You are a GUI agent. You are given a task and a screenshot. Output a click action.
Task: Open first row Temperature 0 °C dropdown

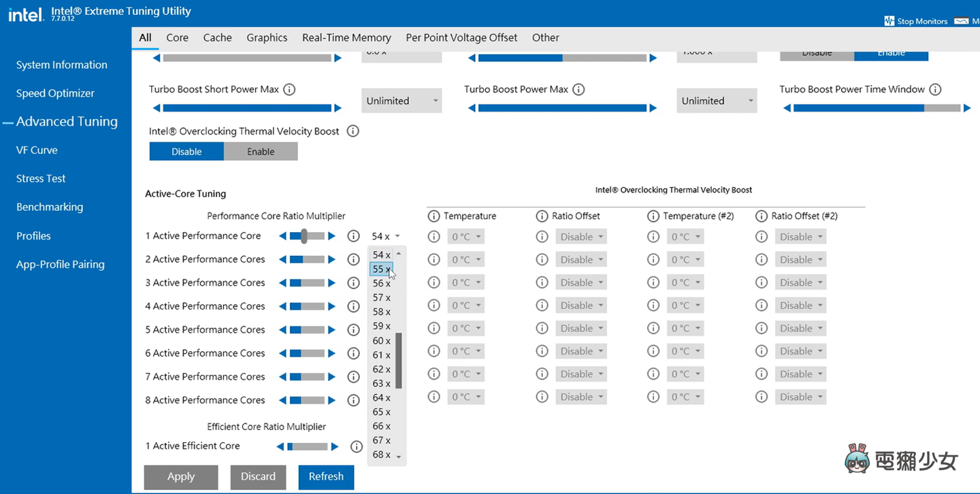[466, 237]
